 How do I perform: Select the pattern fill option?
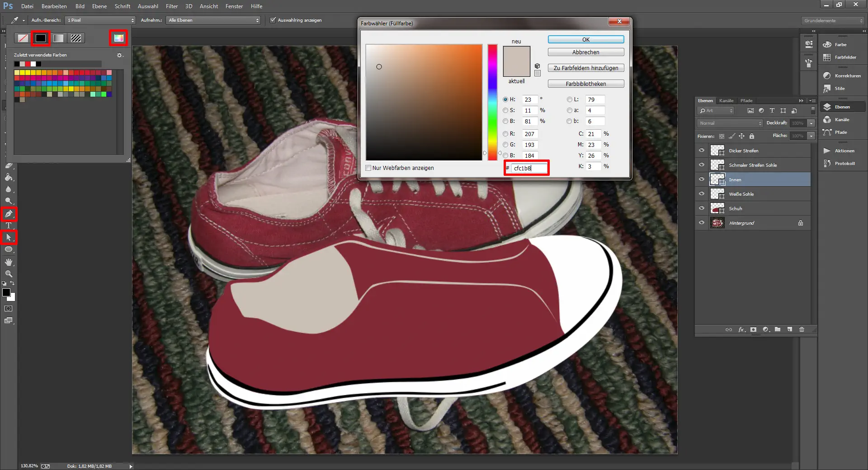(x=76, y=38)
